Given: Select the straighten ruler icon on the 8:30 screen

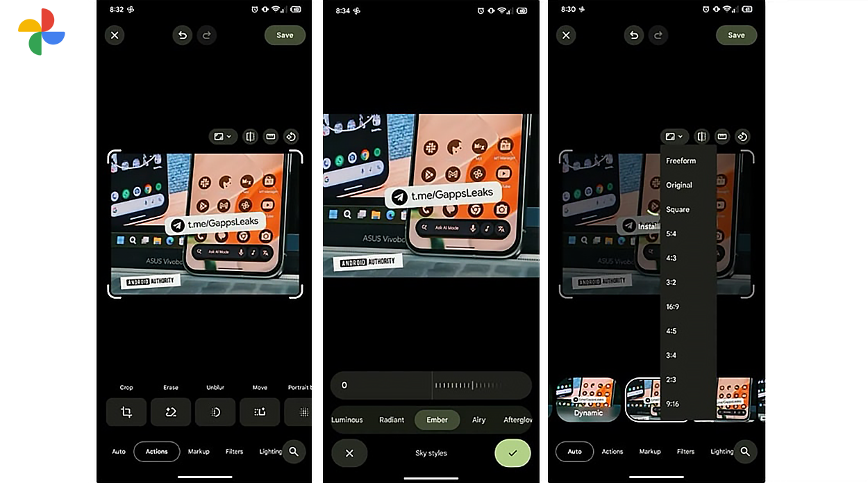Looking at the screenshot, I should click(722, 137).
